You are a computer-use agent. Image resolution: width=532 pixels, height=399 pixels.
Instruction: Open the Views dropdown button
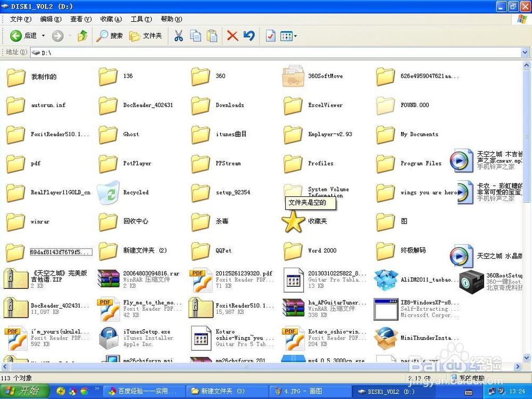289,36
